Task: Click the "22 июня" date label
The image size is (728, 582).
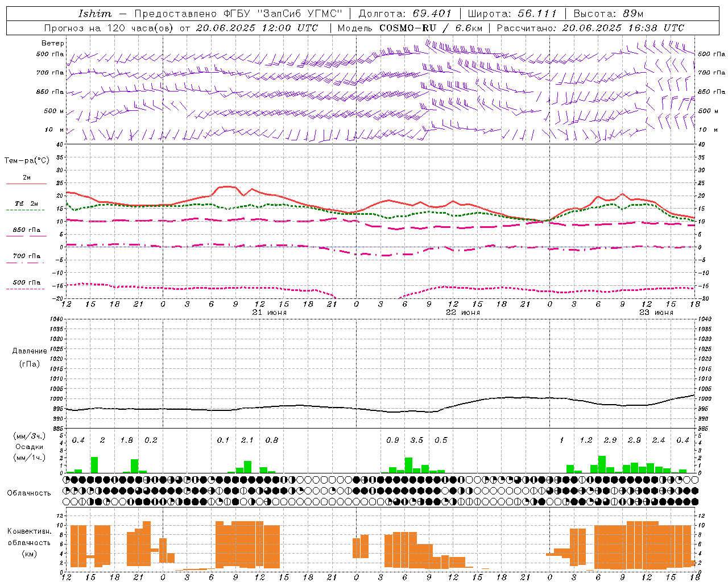Action: [x=463, y=313]
